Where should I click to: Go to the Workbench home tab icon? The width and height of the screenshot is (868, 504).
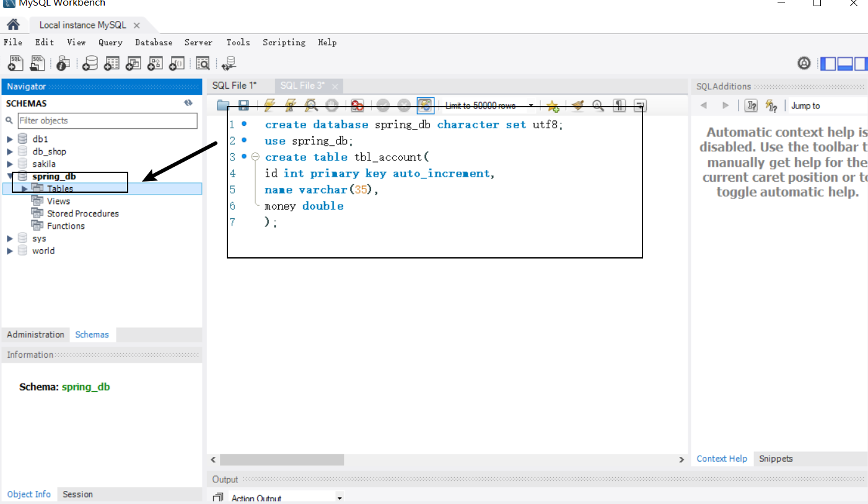pyautogui.click(x=13, y=25)
